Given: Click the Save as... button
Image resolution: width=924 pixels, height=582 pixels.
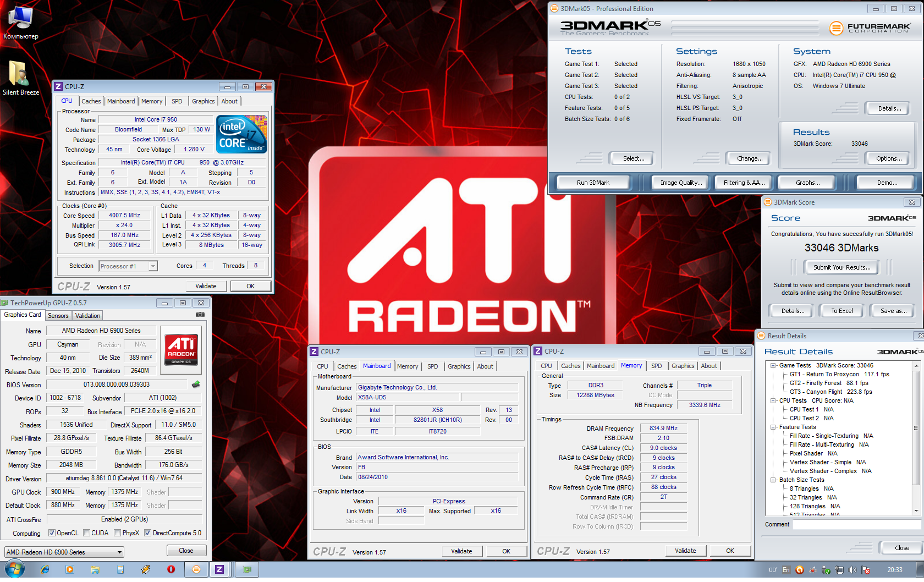Looking at the screenshot, I should [893, 311].
